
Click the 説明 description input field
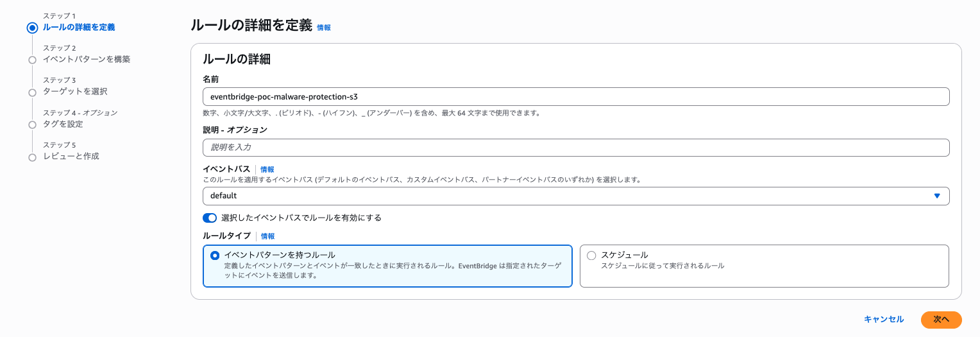(x=575, y=148)
